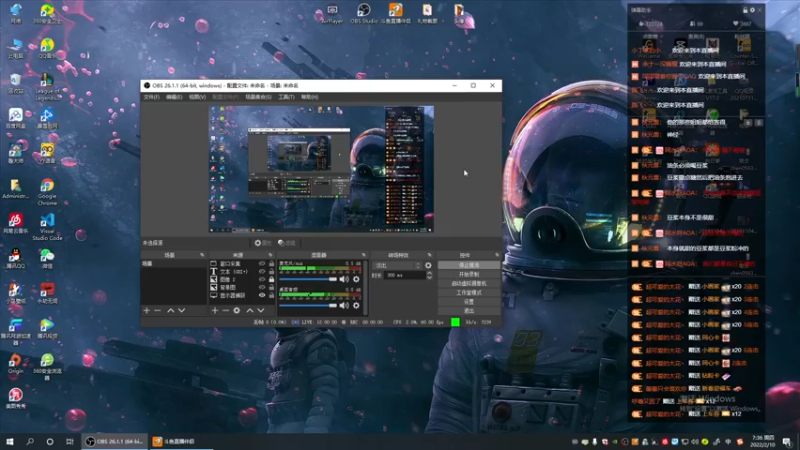Open the AirPlayer desktop shortcut

coord(332,13)
